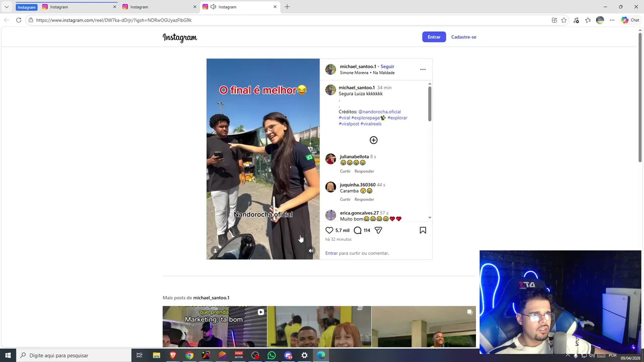The height and width of the screenshot is (362, 644).
Task: Click Responder under juquinha.360360 comment
Action: pyautogui.click(x=364, y=200)
